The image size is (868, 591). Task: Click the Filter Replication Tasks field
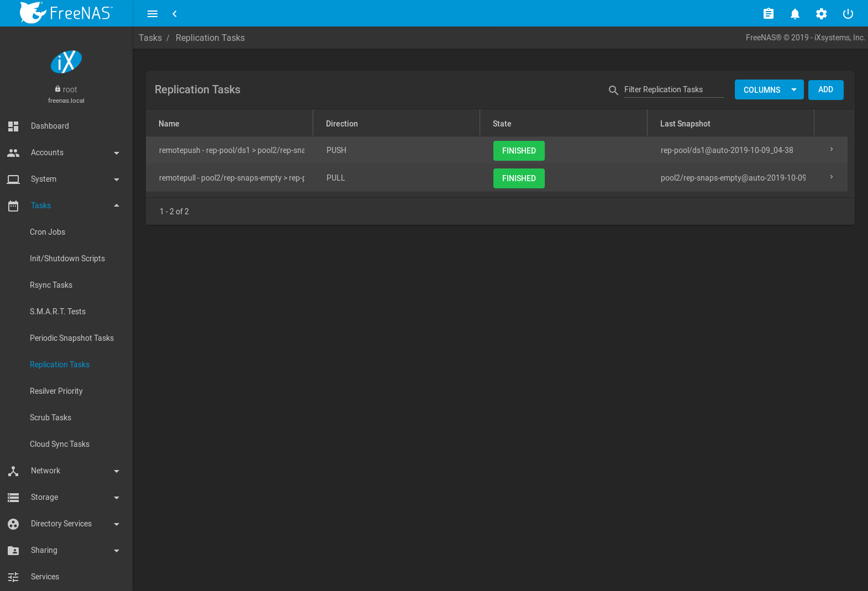(x=674, y=89)
